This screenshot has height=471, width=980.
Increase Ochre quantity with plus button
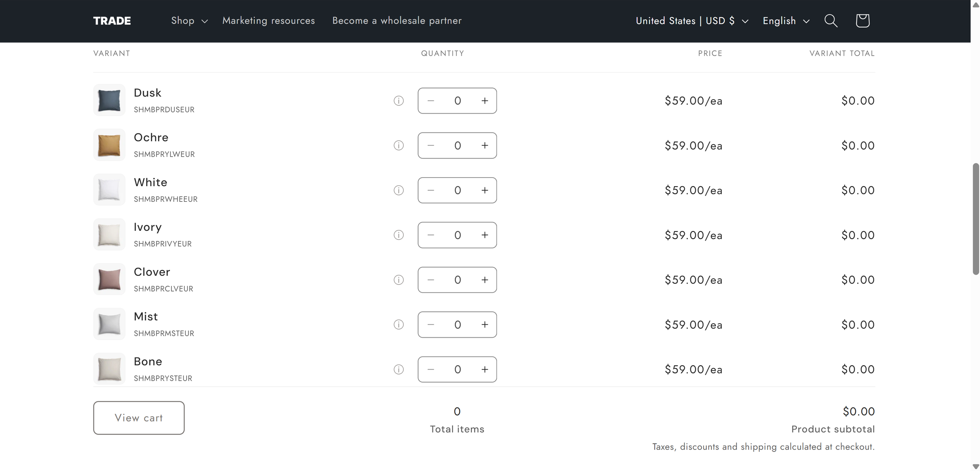[x=485, y=146]
